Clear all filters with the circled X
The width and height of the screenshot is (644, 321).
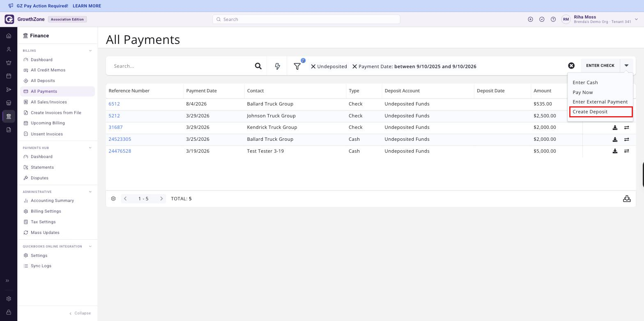(571, 66)
